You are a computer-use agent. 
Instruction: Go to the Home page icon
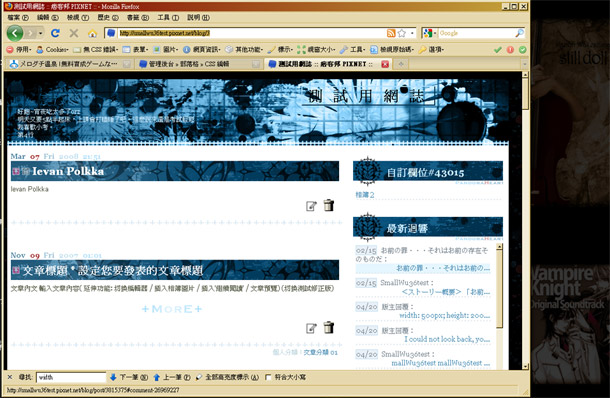coord(92,34)
